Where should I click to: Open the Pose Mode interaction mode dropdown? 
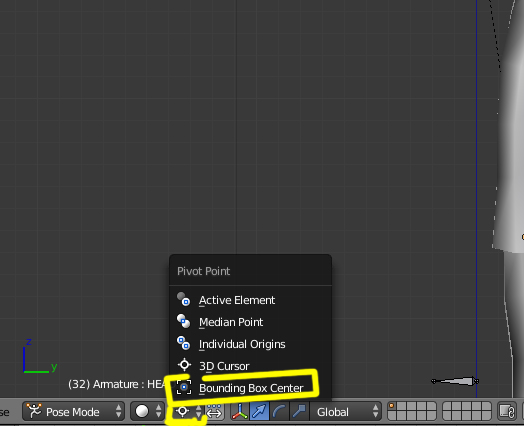tap(74, 411)
